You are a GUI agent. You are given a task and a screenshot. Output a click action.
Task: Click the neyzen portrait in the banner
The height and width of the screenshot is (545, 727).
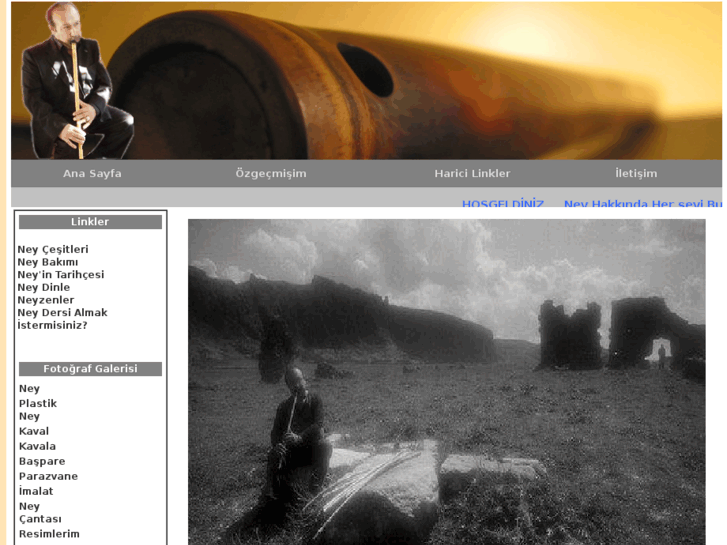coord(77,80)
